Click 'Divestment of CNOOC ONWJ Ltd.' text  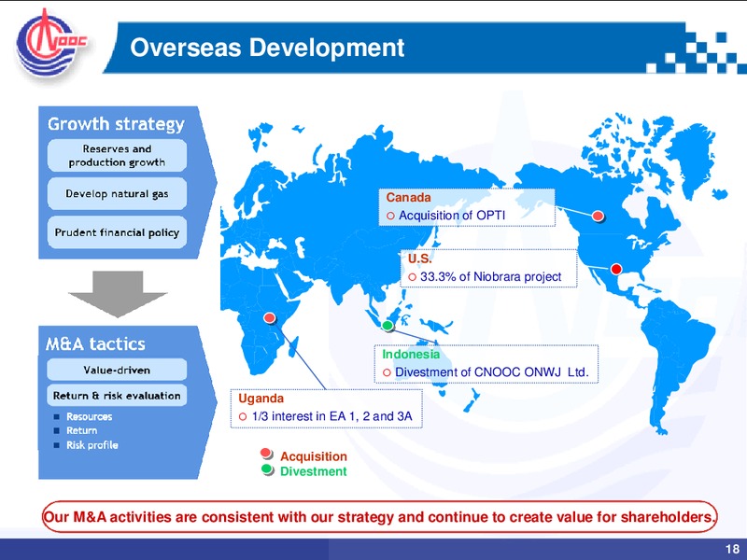pyautogui.click(x=492, y=371)
